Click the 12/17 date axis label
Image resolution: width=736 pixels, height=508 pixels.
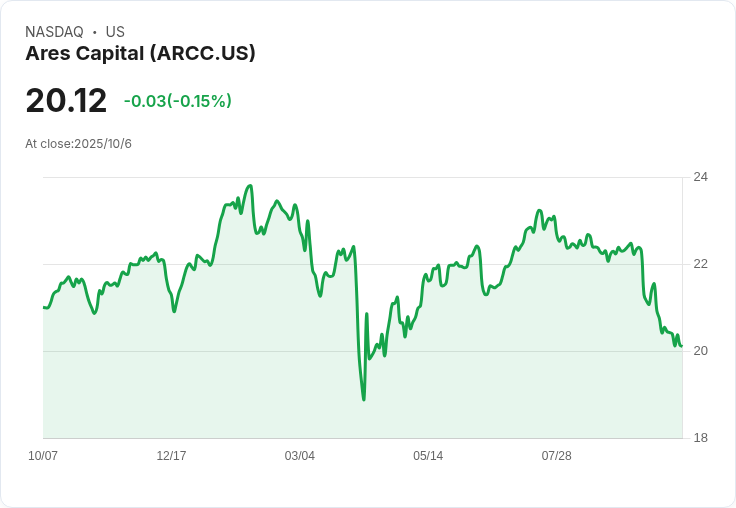[171, 455]
